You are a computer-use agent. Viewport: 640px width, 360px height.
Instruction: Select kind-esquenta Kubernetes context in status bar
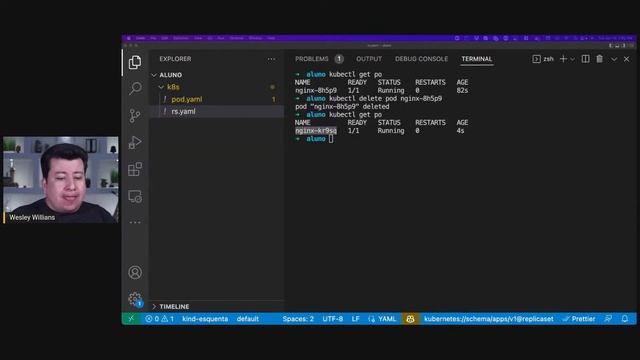click(205, 319)
